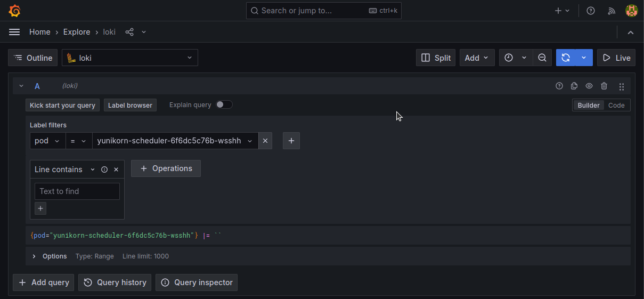Viewport: 644px width, 299px height.
Task: Open the news feed RSS icon
Action: pyautogui.click(x=612, y=11)
